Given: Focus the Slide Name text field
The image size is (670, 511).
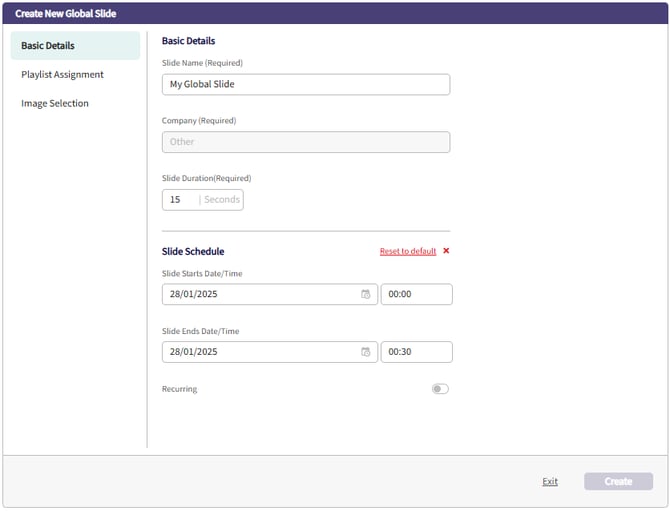Looking at the screenshot, I should pos(305,85).
